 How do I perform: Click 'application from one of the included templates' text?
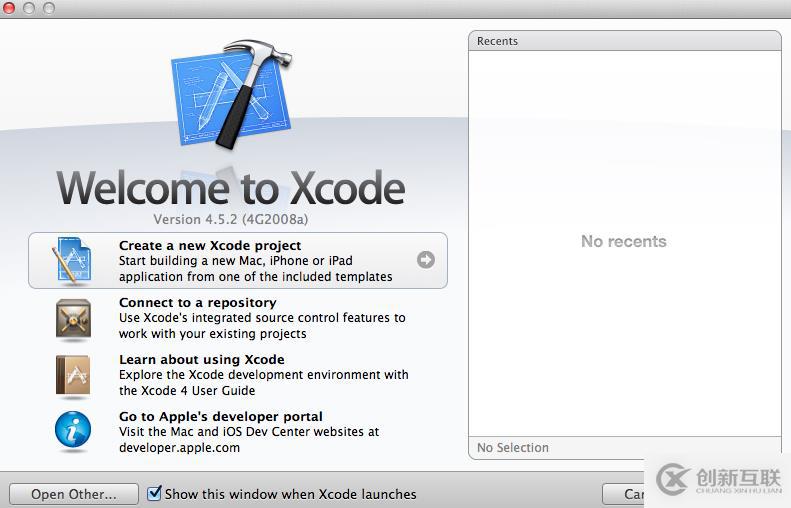(x=256, y=277)
